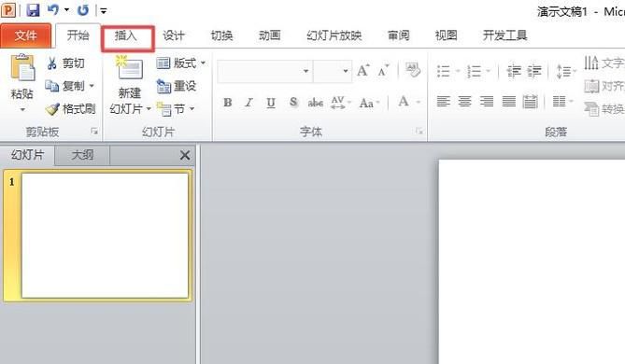This screenshot has height=364, width=625.
Task: Open the 文件 (File) tab
Action: coord(26,35)
